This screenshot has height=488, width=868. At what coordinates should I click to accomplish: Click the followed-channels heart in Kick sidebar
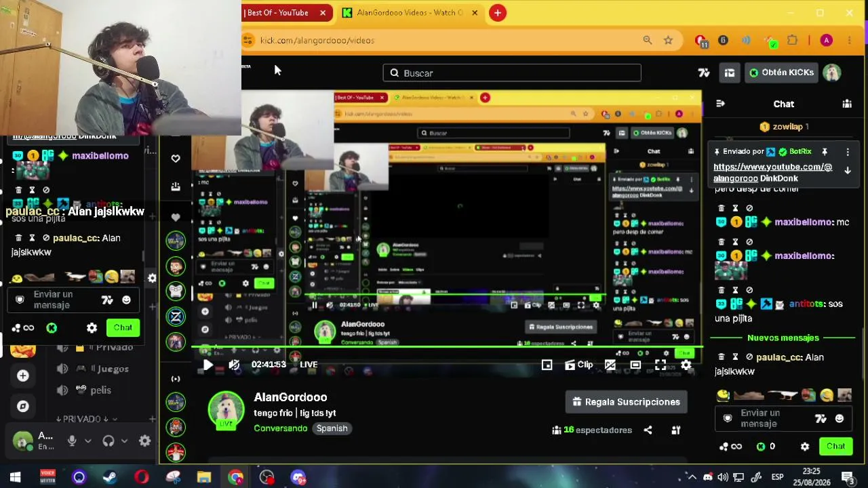click(x=176, y=158)
